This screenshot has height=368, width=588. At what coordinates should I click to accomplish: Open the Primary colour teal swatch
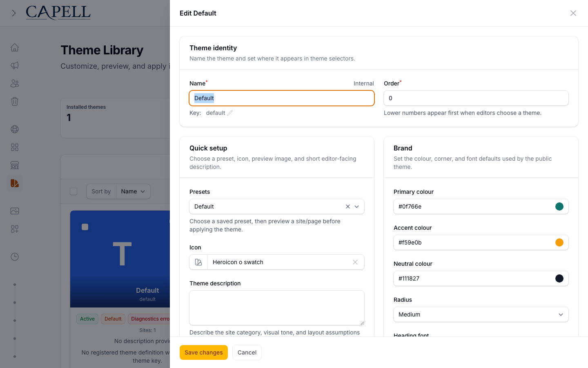(x=559, y=206)
